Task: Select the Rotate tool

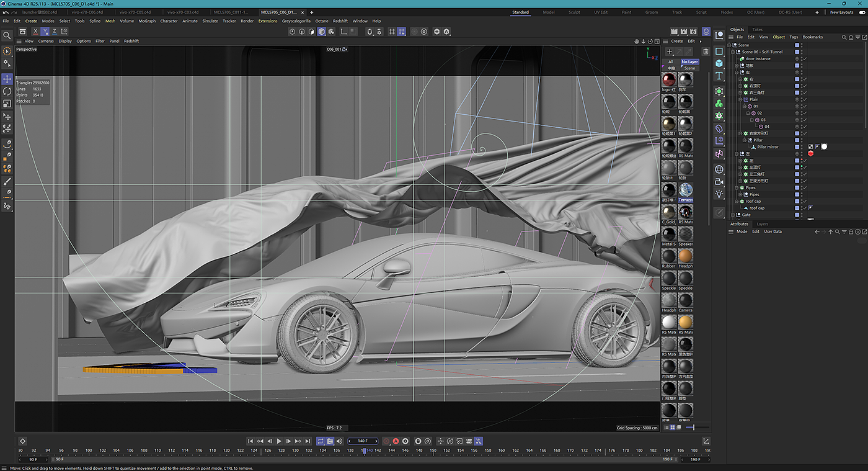Action: click(7, 91)
